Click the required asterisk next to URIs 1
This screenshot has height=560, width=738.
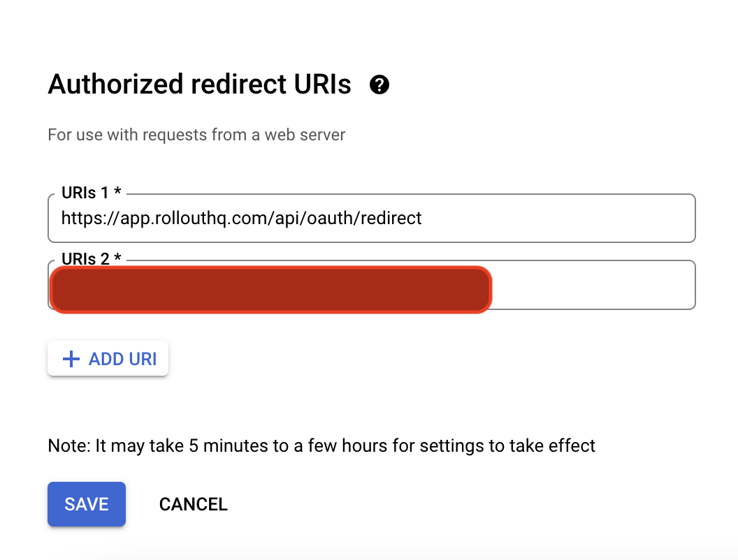(x=117, y=191)
